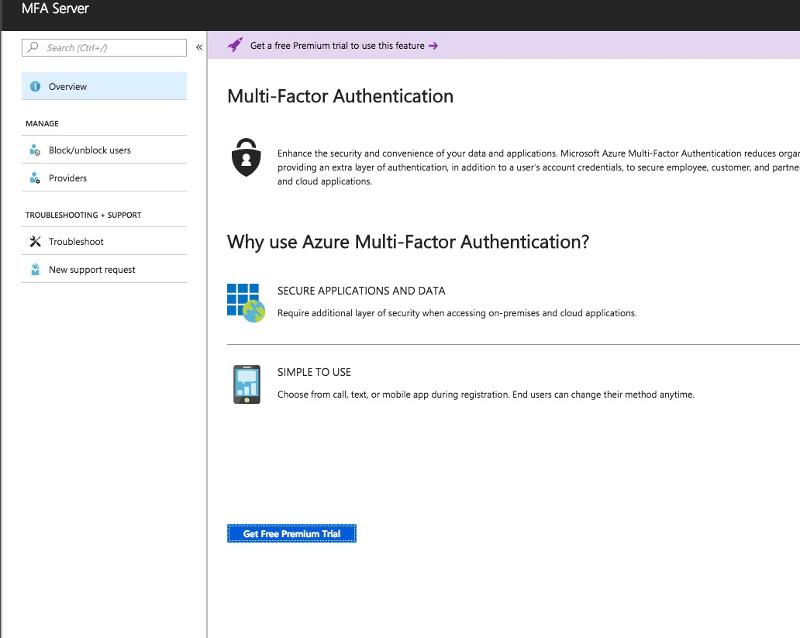Open the Overview menu item
Image resolution: width=800 pixels, height=638 pixels.
coord(104,86)
